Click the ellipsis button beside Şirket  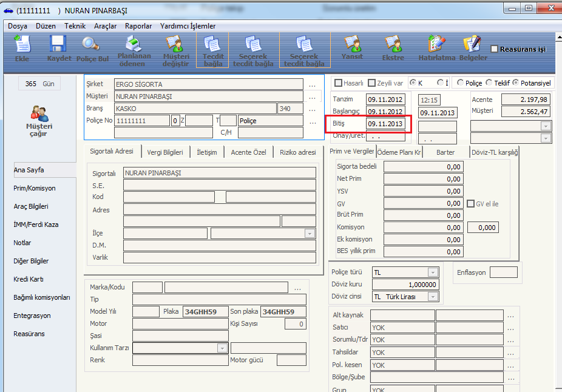(x=312, y=84)
